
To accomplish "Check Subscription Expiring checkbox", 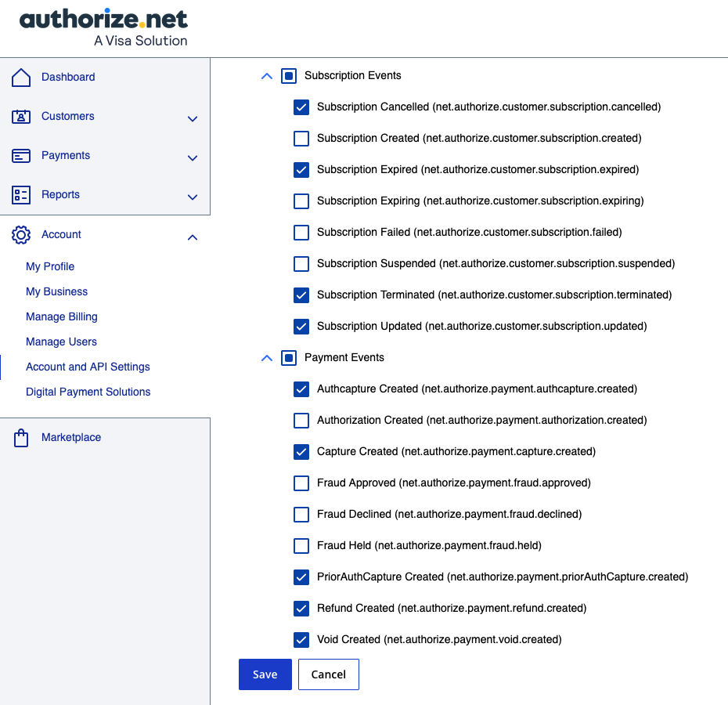I will tap(301, 201).
